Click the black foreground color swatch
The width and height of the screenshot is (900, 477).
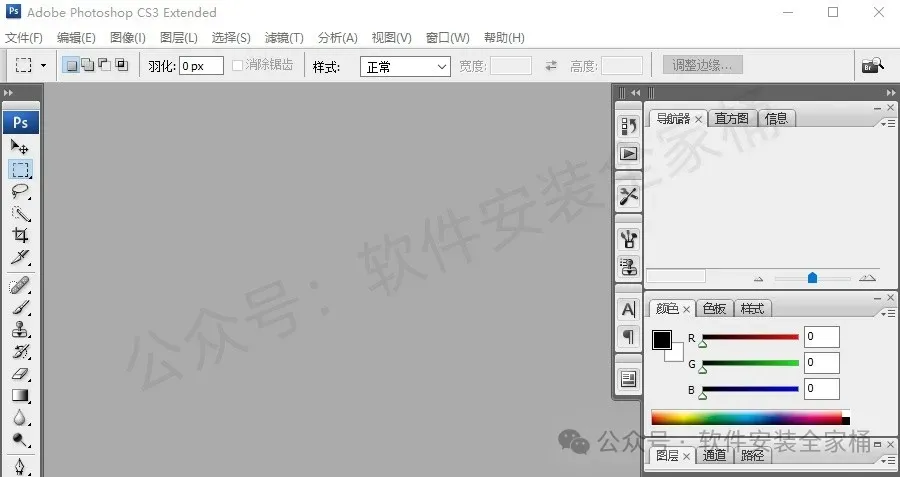click(x=662, y=340)
